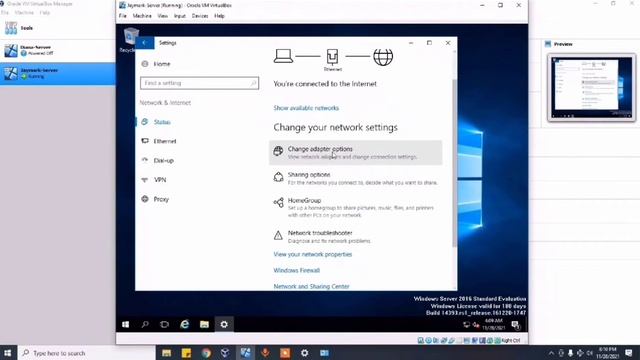Open the Input menu of the VM window

(x=180, y=16)
